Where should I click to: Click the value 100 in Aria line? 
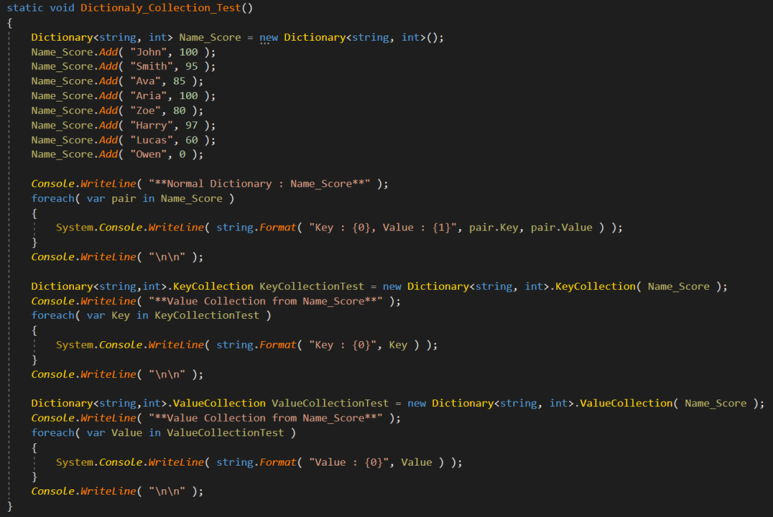click(x=188, y=96)
